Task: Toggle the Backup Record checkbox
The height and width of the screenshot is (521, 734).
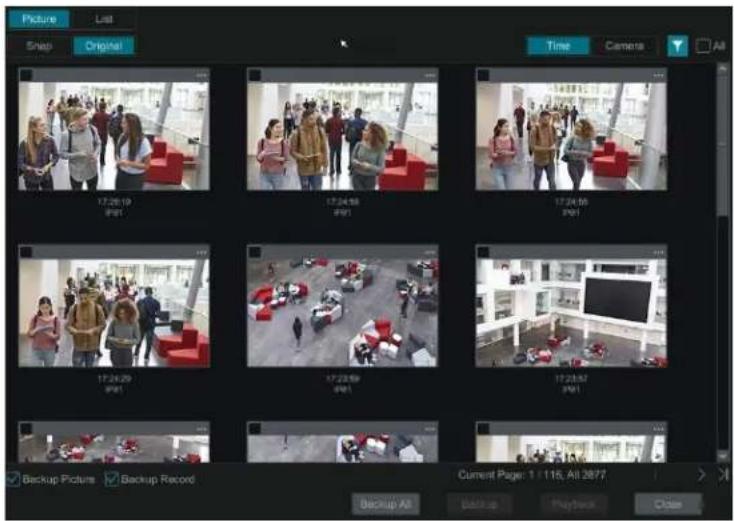Action: coord(111,479)
